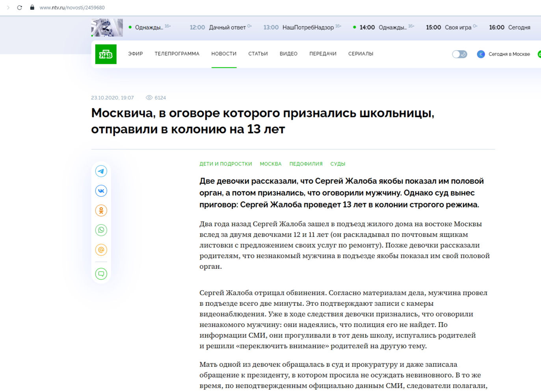Go to the СЕРИАЛЫ section
The width and height of the screenshot is (541, 392).
361,54
